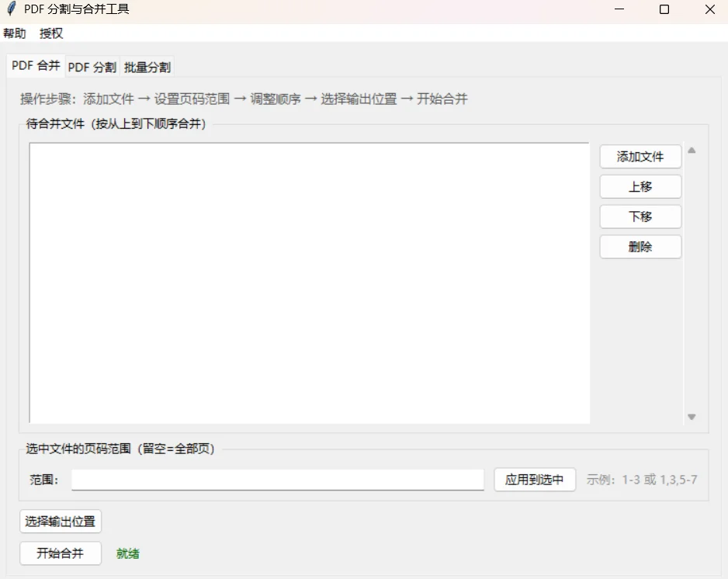Click the scrollbar down arrow
The height and width of the screenshot is (579, 728).
point(692,417)
